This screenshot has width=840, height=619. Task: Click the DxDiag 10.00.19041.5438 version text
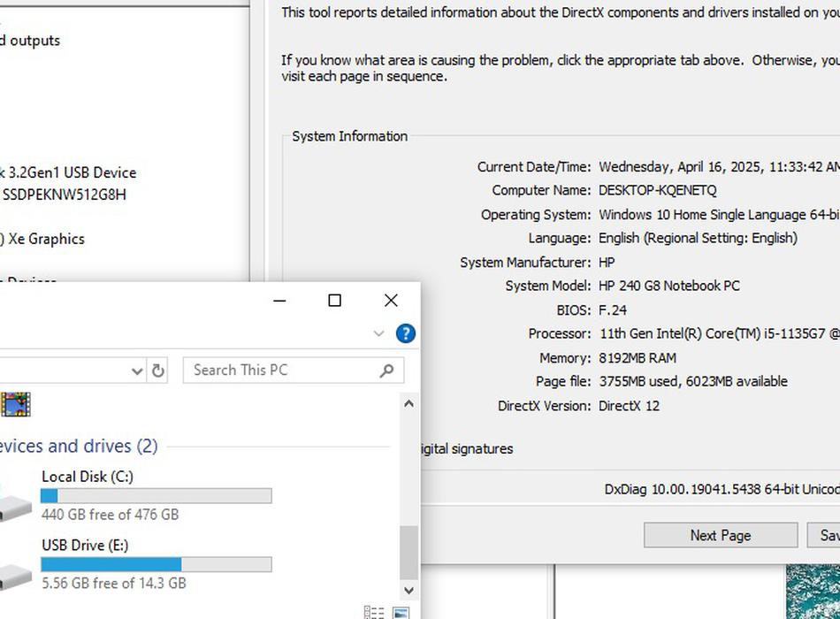click(x=722, y=489)
